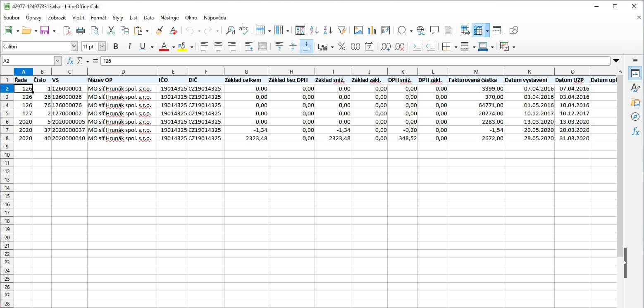This screenshot has width=644, height=308.
Task: Apply the blue border color
Action: coord(482,47)
